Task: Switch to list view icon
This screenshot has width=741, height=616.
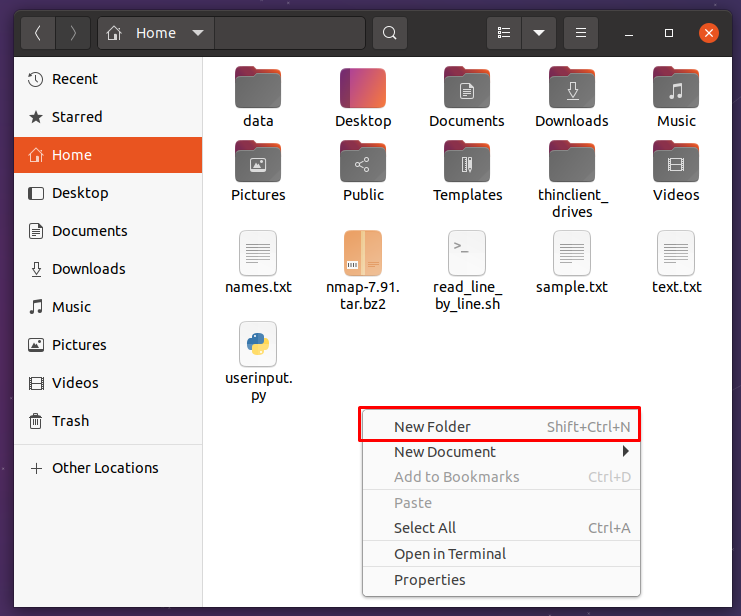Action: (504, 33)
